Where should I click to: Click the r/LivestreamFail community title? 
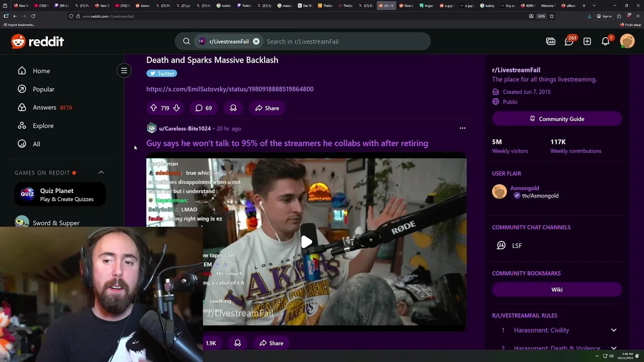coord(516,70)
